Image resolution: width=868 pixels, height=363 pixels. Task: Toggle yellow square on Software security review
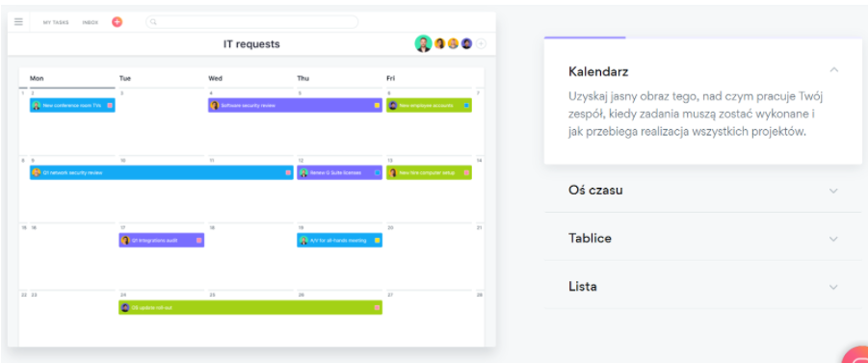tap(377, 105)
